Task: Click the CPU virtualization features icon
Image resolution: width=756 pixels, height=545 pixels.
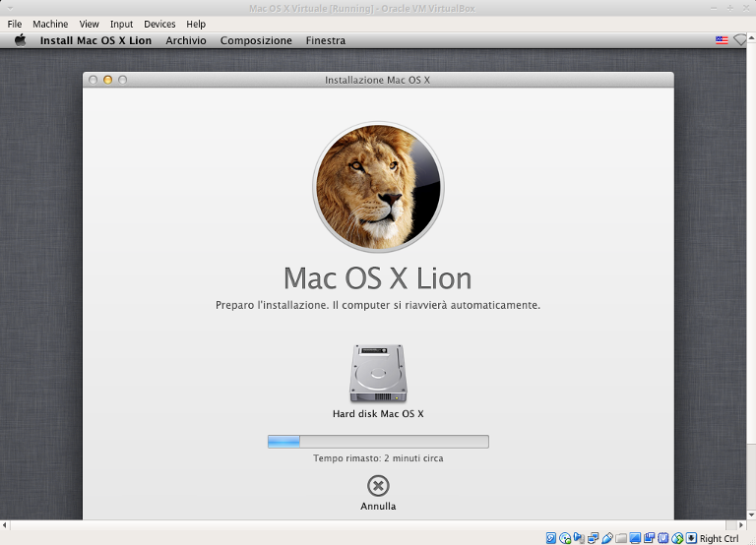Action: (663, 538)
